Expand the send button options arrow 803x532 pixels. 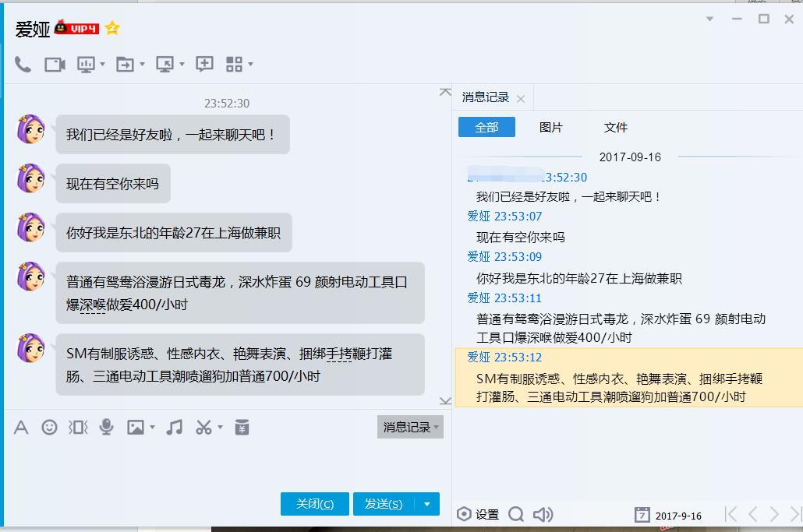(427, 504)
